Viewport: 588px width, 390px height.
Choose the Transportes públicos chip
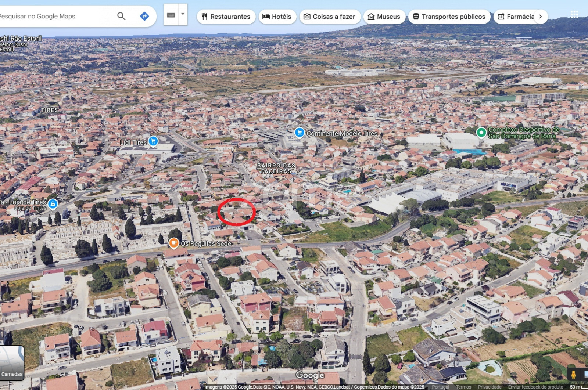pos(449,17)
